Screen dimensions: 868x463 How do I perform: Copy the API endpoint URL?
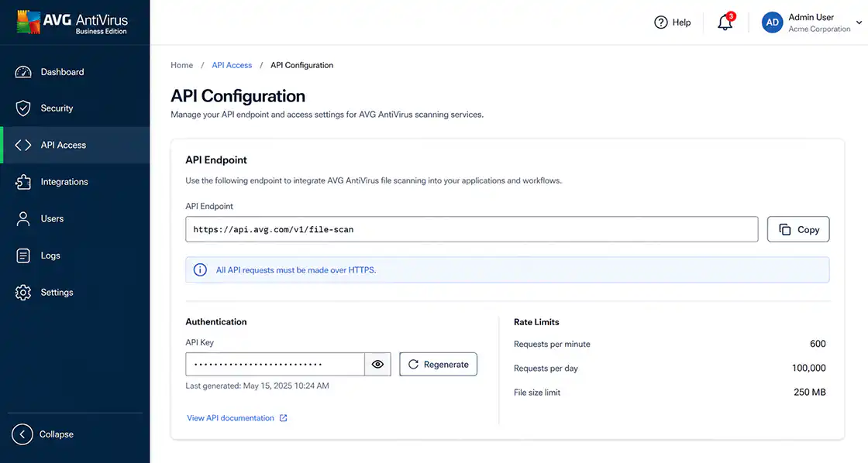tap(798, 229)
